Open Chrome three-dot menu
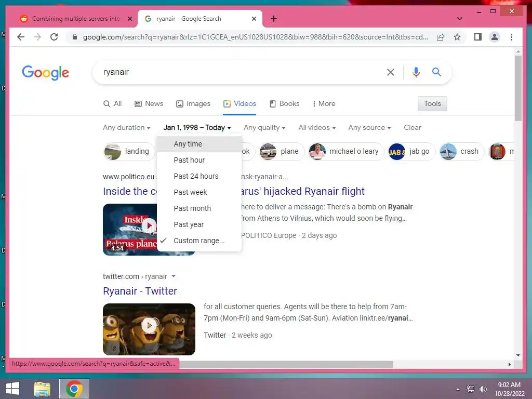Image resolution: width=532 pixels, height=399 pixels. pyautogui.click(x=511, y=37)
